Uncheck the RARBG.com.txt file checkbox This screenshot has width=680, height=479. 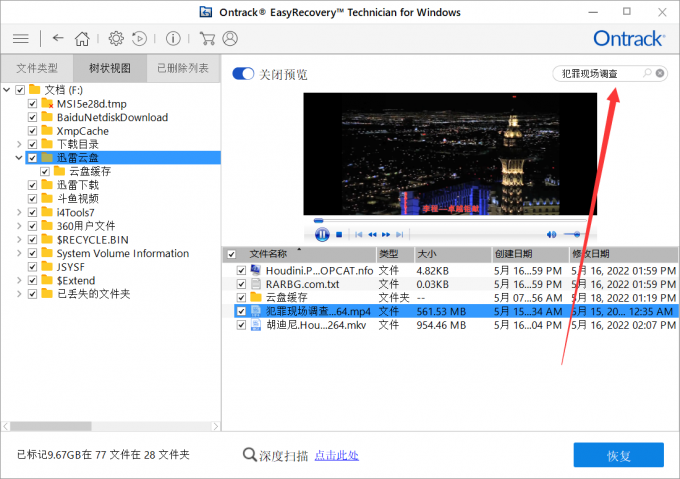(241, 284)
